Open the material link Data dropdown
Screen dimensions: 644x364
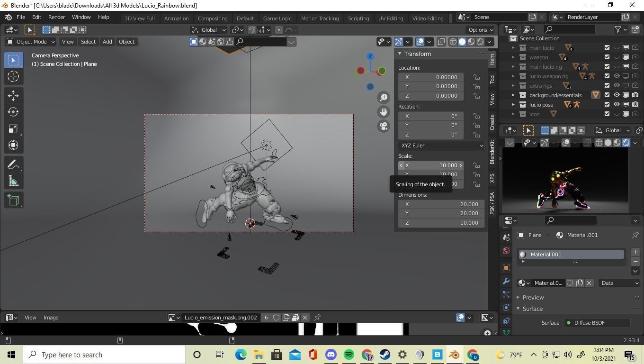click(x=620, y=283)
